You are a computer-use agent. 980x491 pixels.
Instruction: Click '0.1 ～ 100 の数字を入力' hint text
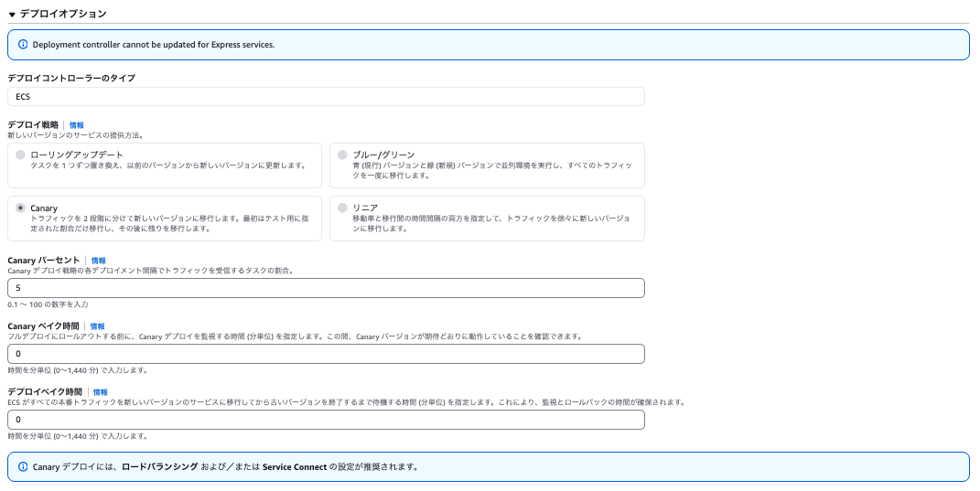pos(48,304)
